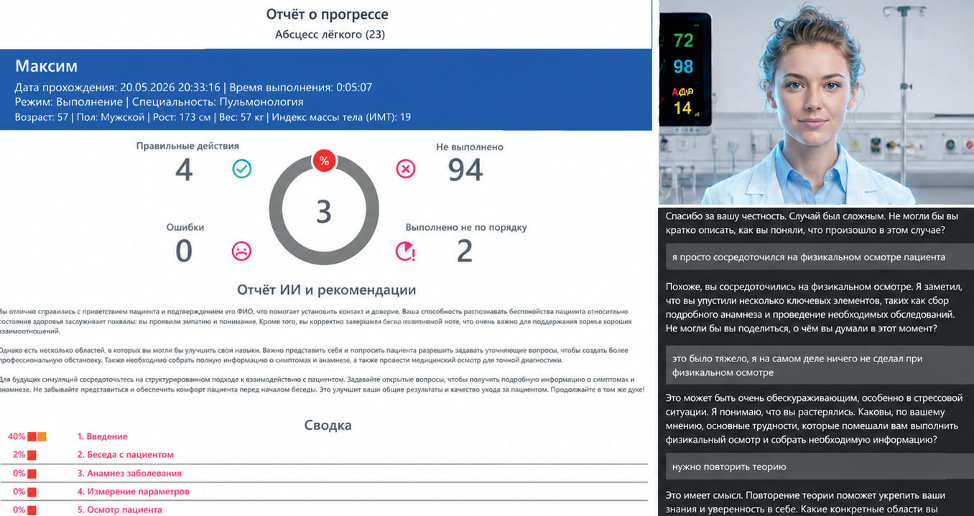Click the patient name Максим header
The height and width of the screenshot is (516, 974).
point(46,66)
